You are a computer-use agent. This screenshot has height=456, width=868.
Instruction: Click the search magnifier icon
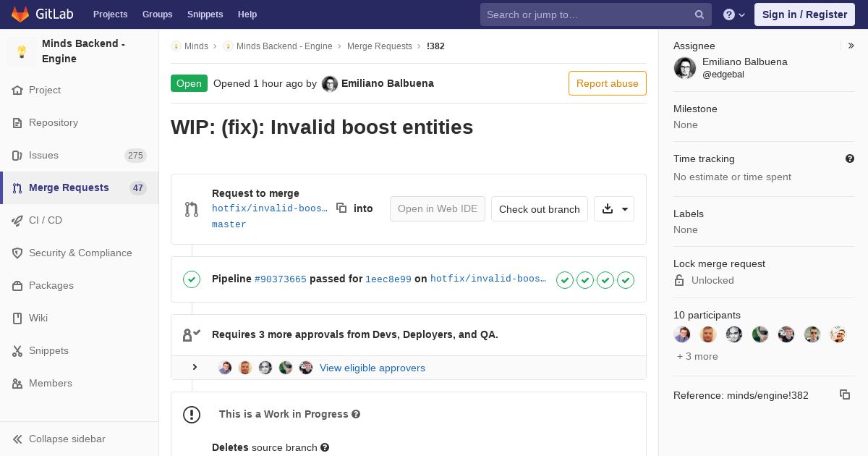click(x=699, y=14)
